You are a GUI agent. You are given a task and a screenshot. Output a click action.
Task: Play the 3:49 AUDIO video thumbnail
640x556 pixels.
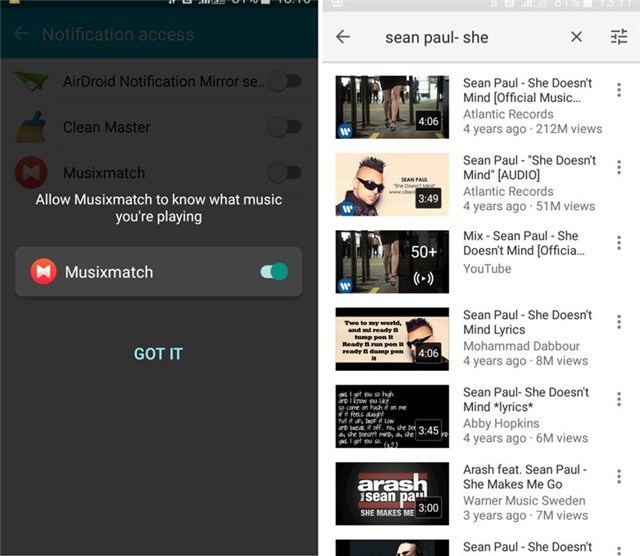(392, 184)
